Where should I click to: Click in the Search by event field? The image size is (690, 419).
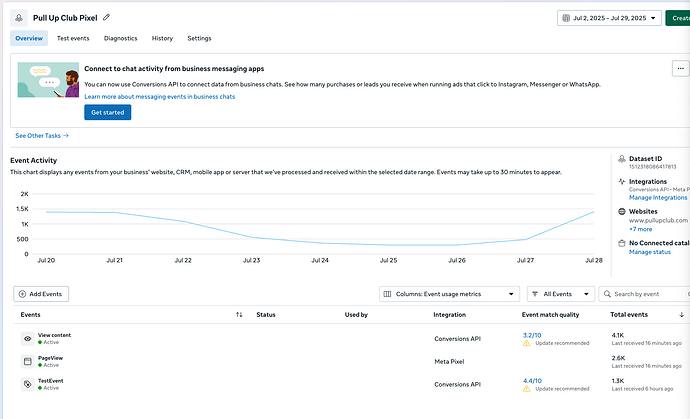(646, 294)
